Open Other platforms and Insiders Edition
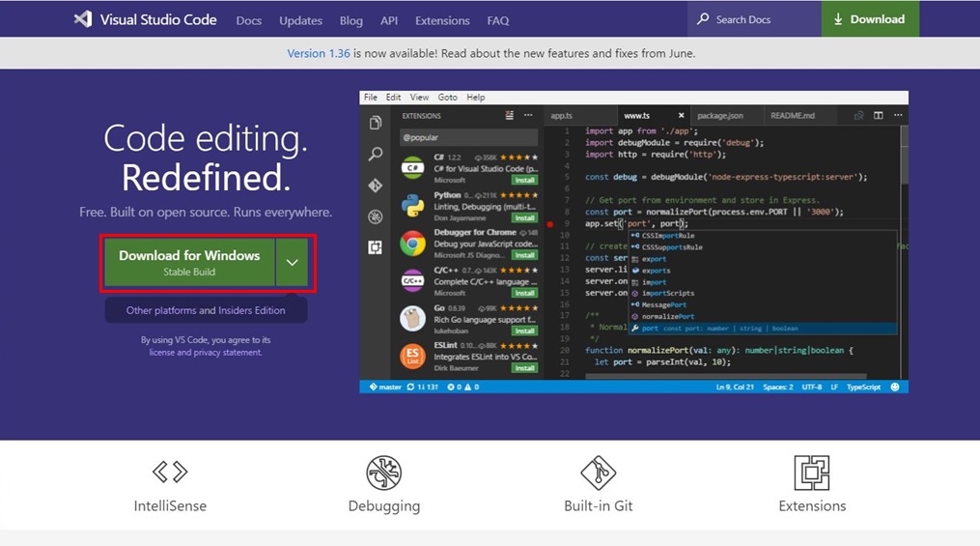 coord(206,310)
